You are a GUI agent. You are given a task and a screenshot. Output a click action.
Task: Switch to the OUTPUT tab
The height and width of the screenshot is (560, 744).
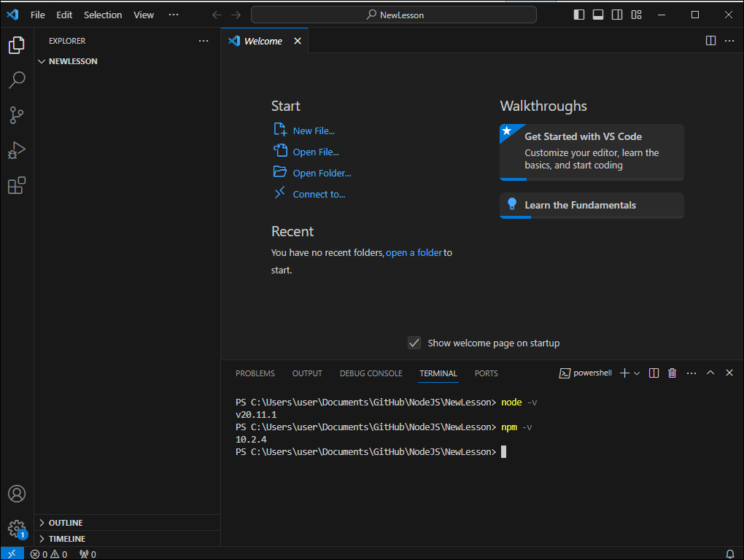point(307,373)
